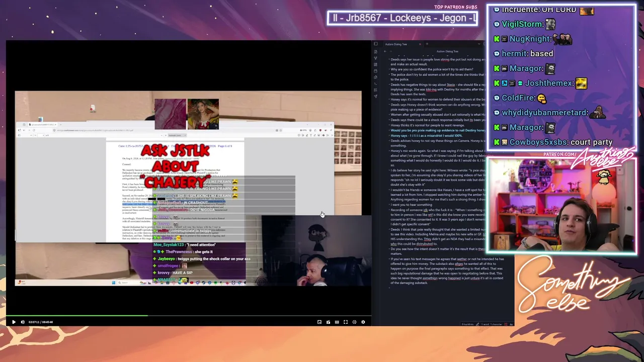Open graph view from Obsidian ribbon
Viewport: 644px width, 362px height.
pos(375,58)
